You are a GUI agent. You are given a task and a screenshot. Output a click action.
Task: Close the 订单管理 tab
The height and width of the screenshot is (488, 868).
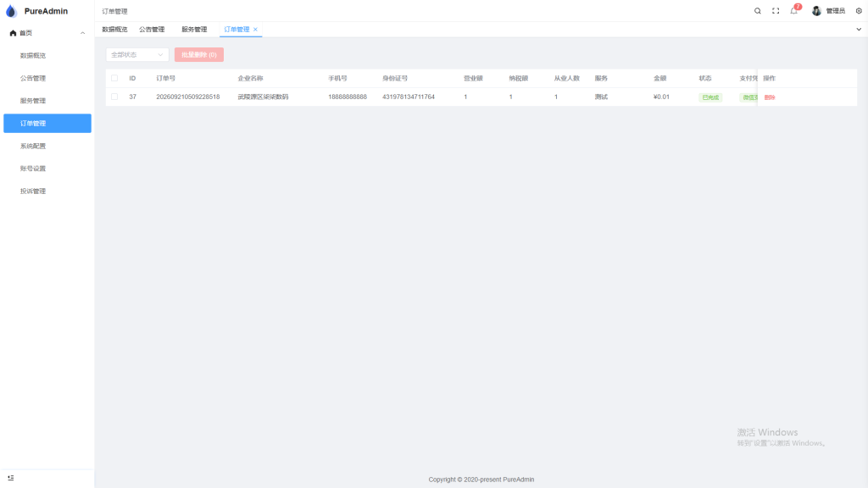pyautogui.click(x=255, y=30)
